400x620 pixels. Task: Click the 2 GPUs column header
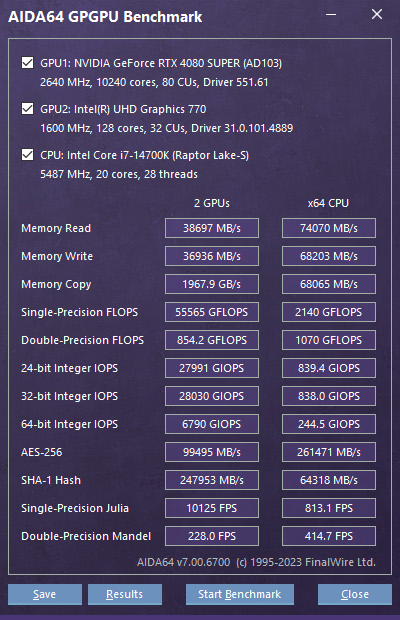212,203
